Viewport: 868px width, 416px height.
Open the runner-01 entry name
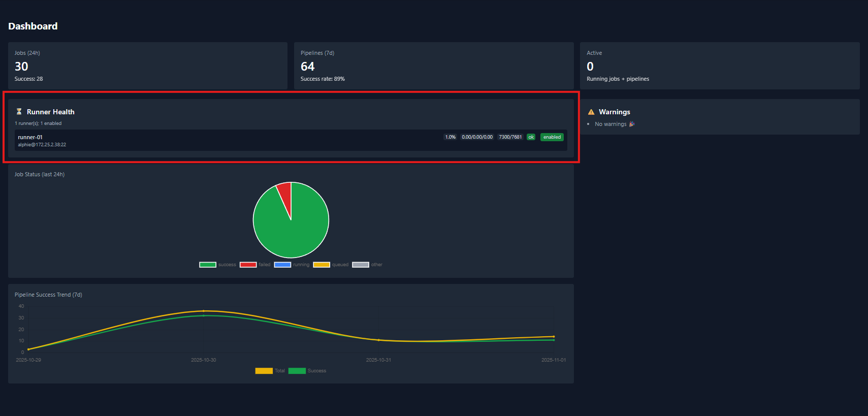click(30, 137)
